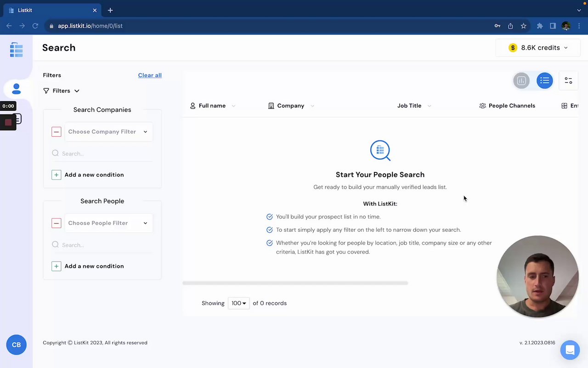
Task: Share the page via browser share icon
Action: point(510,26)
